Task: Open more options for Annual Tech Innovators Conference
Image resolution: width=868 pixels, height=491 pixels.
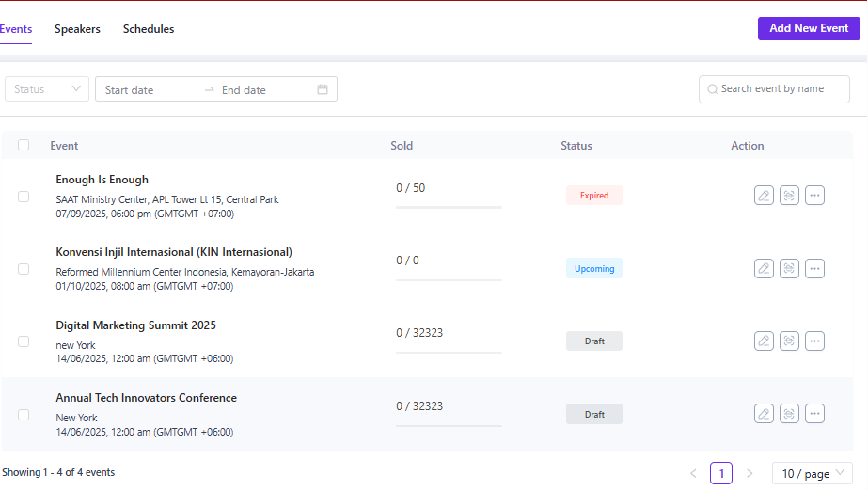Action: coord(814,413)
